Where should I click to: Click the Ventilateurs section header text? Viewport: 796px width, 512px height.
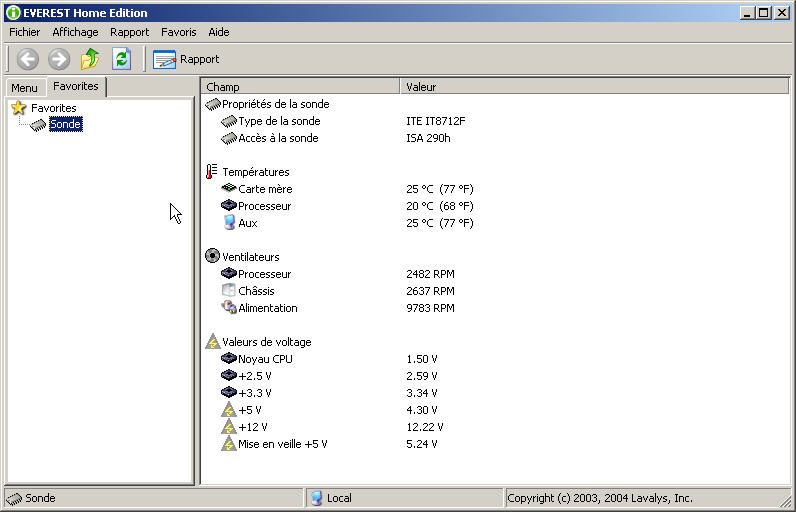click(x=251, y=257)
